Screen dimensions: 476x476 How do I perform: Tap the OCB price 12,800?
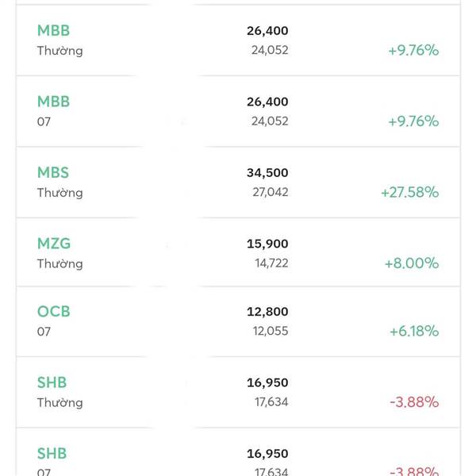coord(267,312)
